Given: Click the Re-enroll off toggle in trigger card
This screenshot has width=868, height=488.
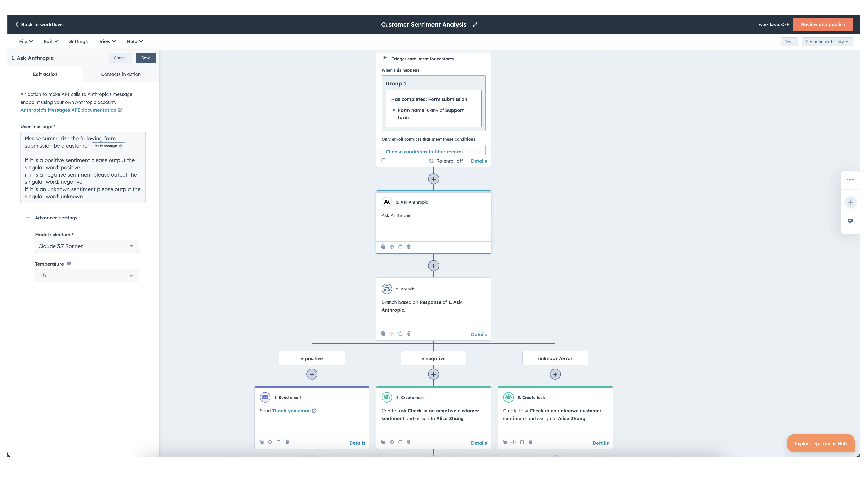Looking at the screenshot, I should 446,161.
